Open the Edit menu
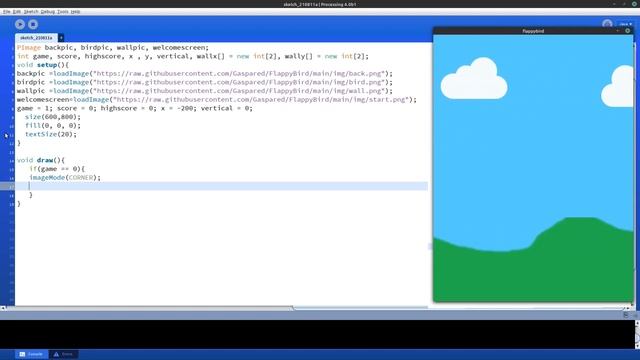This screenshot has height=360, width=640. (x=17, y=11)
